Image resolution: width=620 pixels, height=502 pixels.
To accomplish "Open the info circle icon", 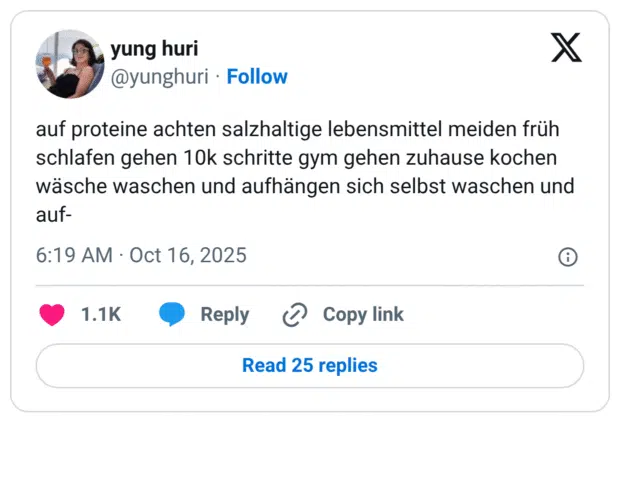I will [x=567, y=257].
